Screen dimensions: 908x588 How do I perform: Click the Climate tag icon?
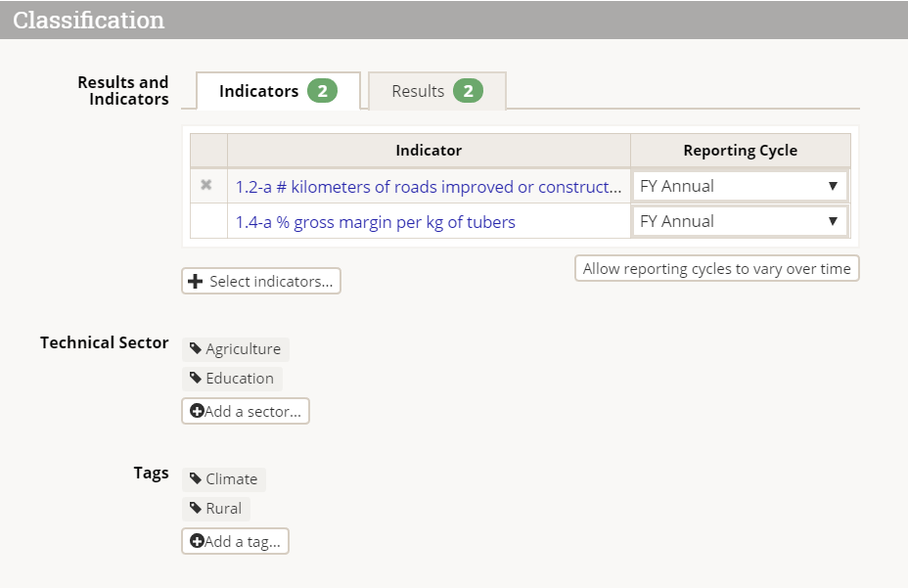tap(196, 479)
